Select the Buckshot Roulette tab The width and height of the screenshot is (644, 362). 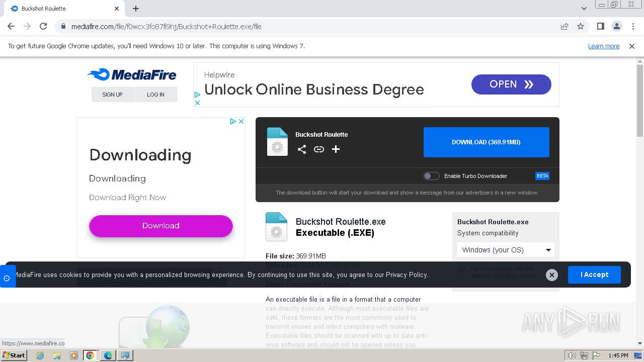64,9
